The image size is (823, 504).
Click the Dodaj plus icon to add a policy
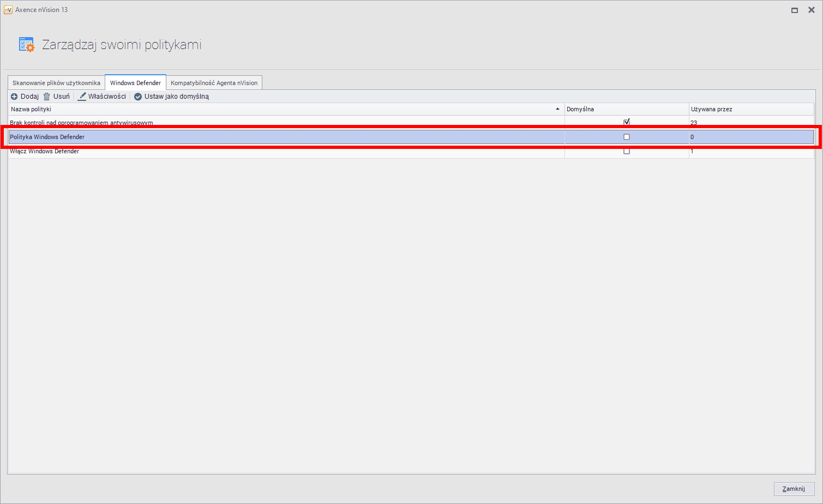pos(14,97)
